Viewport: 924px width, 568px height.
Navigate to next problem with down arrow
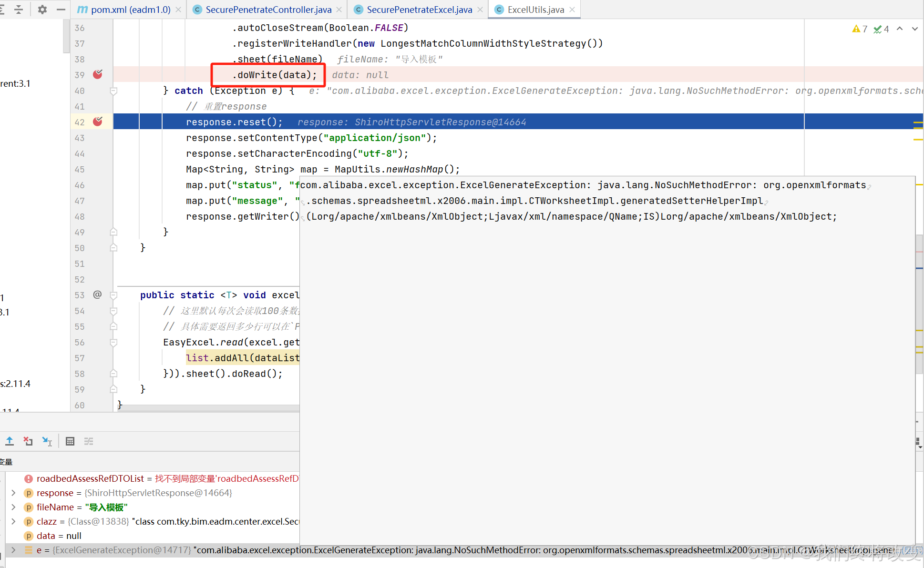tap(914, 29)
